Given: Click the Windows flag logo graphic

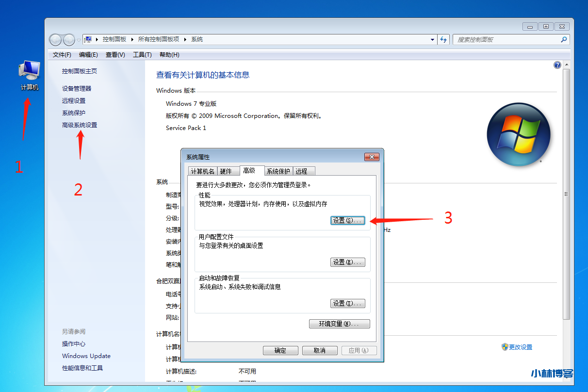Looking at the screenshot, I should coord(519,134).
